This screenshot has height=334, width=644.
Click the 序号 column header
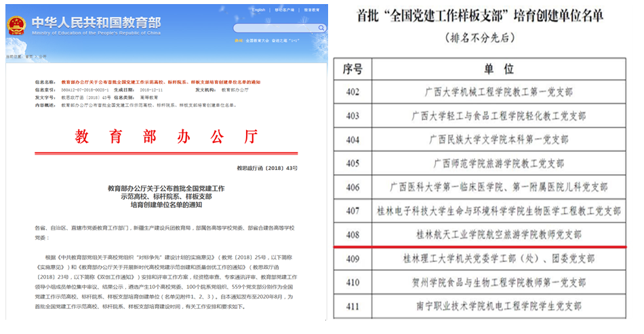click(353, 69)
